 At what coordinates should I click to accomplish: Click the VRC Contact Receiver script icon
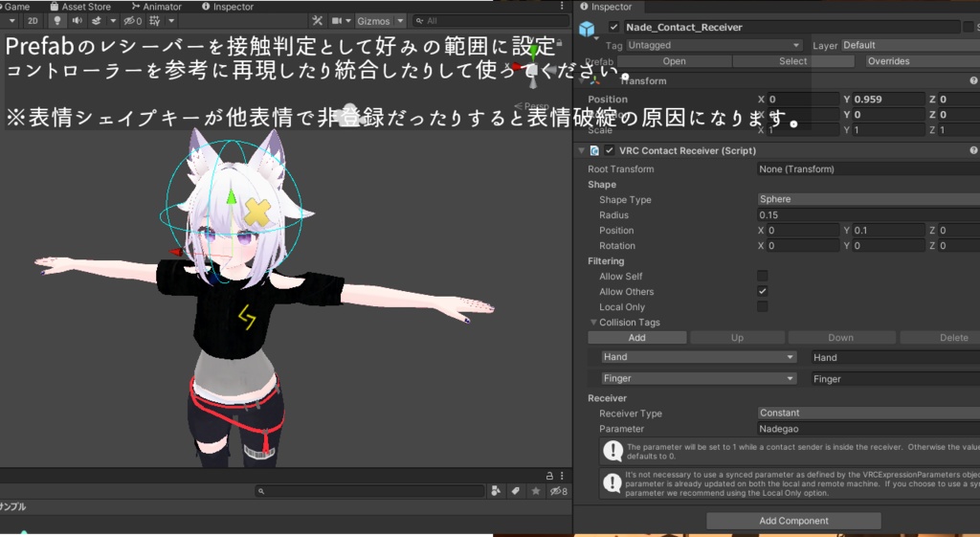click(594, 150)
